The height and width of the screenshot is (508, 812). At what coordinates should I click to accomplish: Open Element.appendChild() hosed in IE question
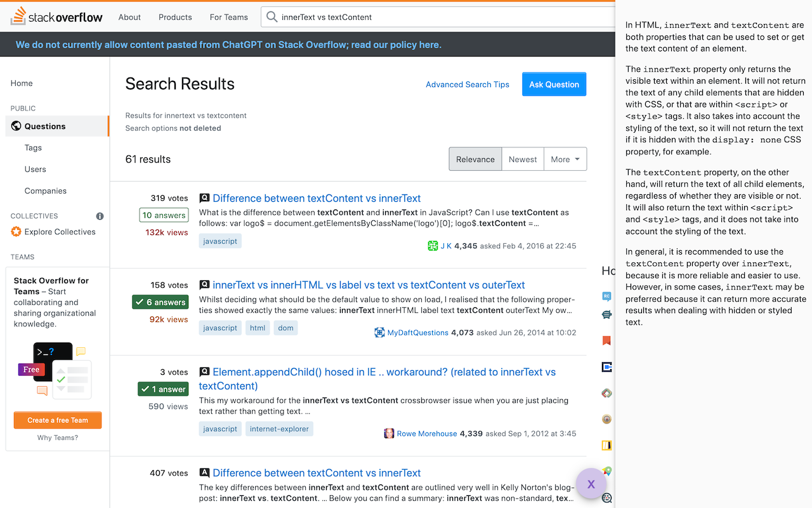(377, 379)
